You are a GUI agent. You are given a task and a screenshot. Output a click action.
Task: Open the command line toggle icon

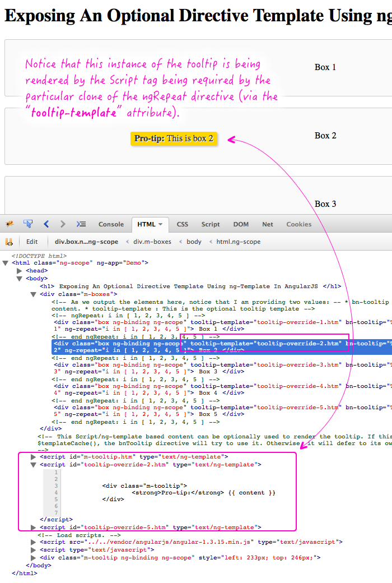81,224
